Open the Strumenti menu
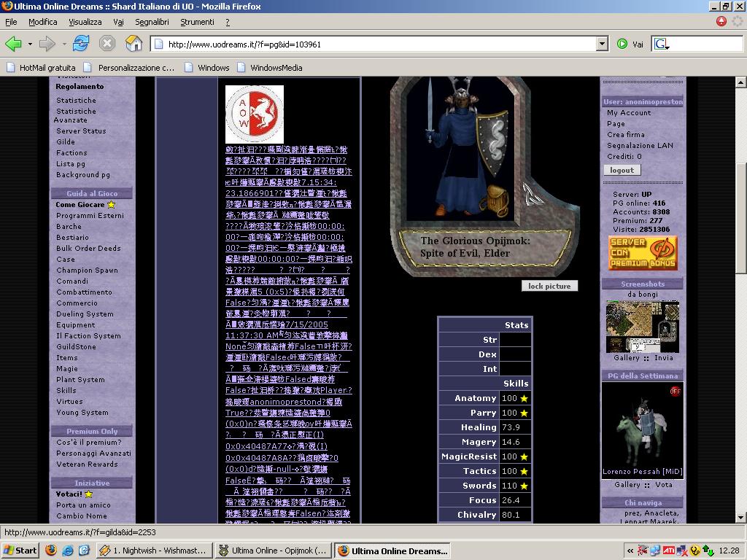Viewport: 747px width, 560px height. [197, 22]
